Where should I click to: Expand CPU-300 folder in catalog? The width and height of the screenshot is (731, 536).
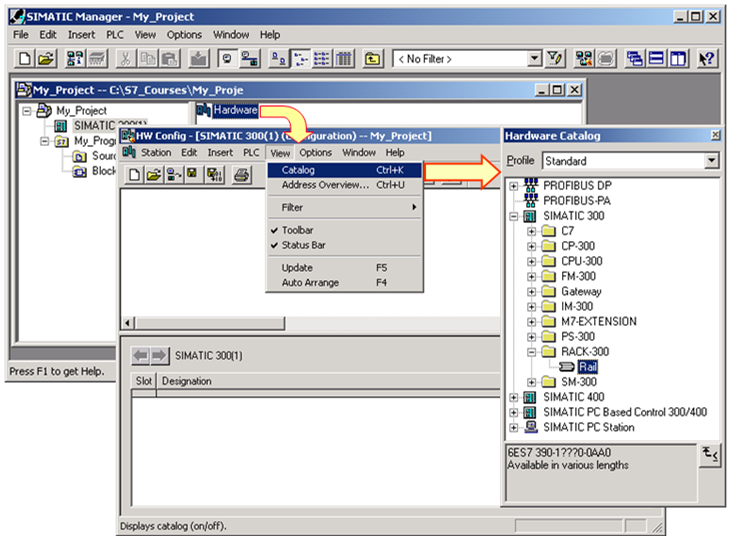[x=531, y=261]
